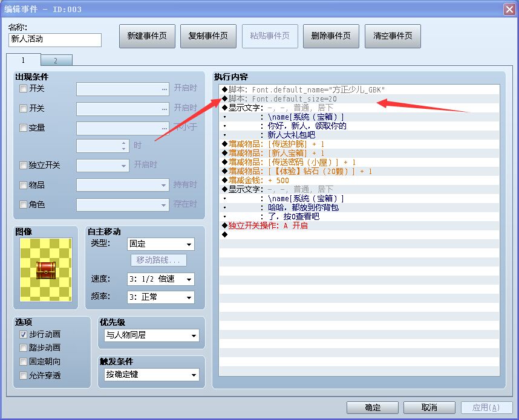Click the variable value spinner field
The image size is (519, 420).
pos(102,146)
